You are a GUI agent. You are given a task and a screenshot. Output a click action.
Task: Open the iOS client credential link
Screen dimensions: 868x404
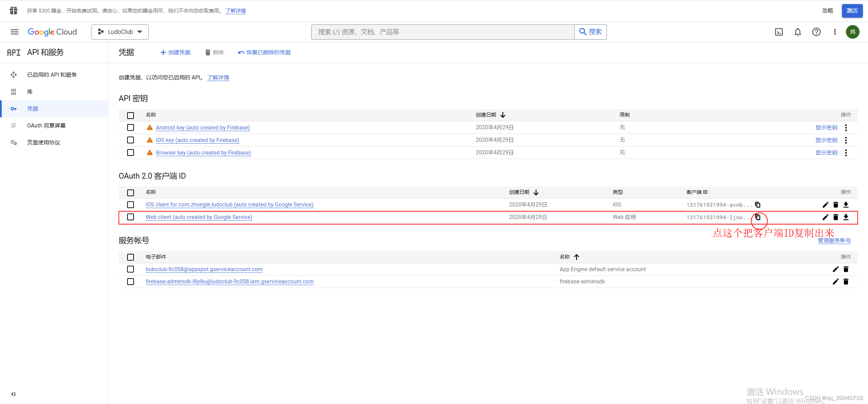coord(230,205)
